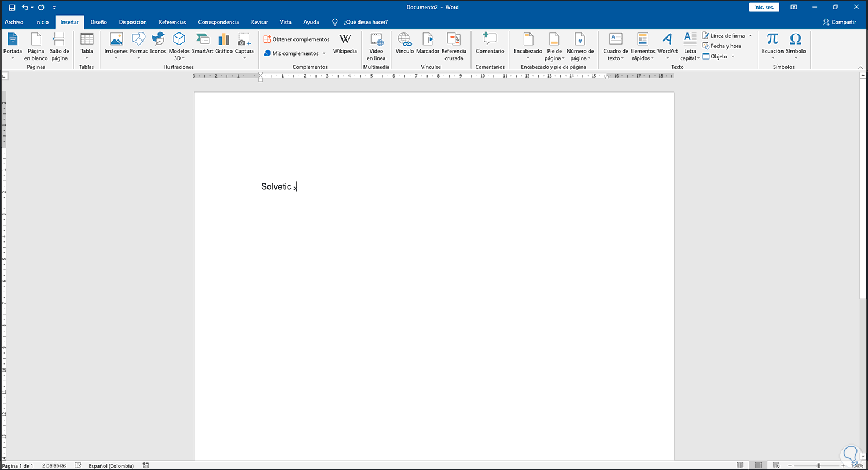This screenshot has height=470, width=868.
Task: Insert an embedded Objeto
Action: [x=715, y=57]
